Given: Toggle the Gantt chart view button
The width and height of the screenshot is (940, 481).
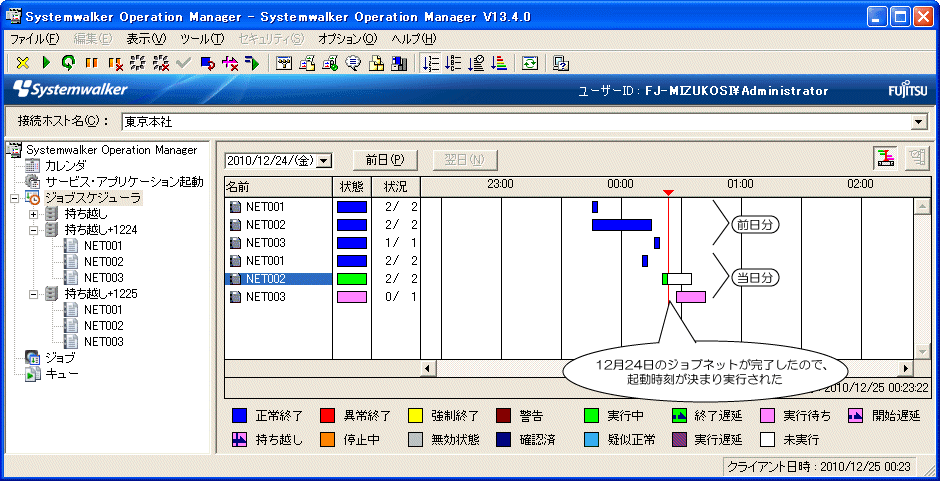Looking at the screenshot, I should tap(885, 159).
